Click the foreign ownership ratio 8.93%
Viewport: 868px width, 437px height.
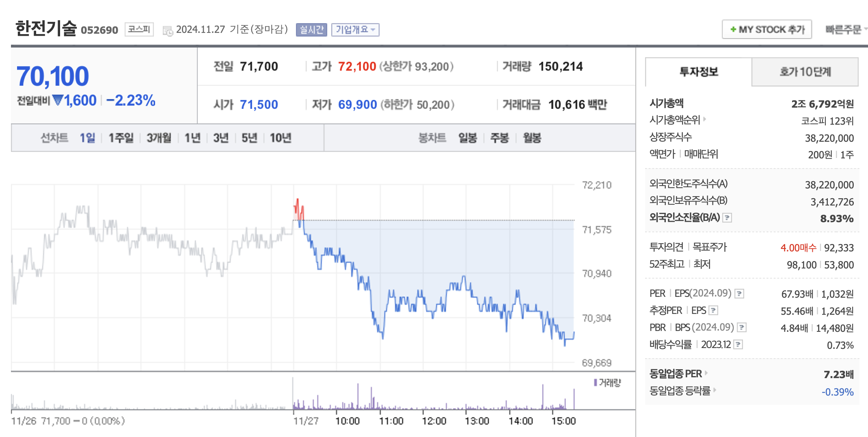pyautogui.click(x=837, y=218)
